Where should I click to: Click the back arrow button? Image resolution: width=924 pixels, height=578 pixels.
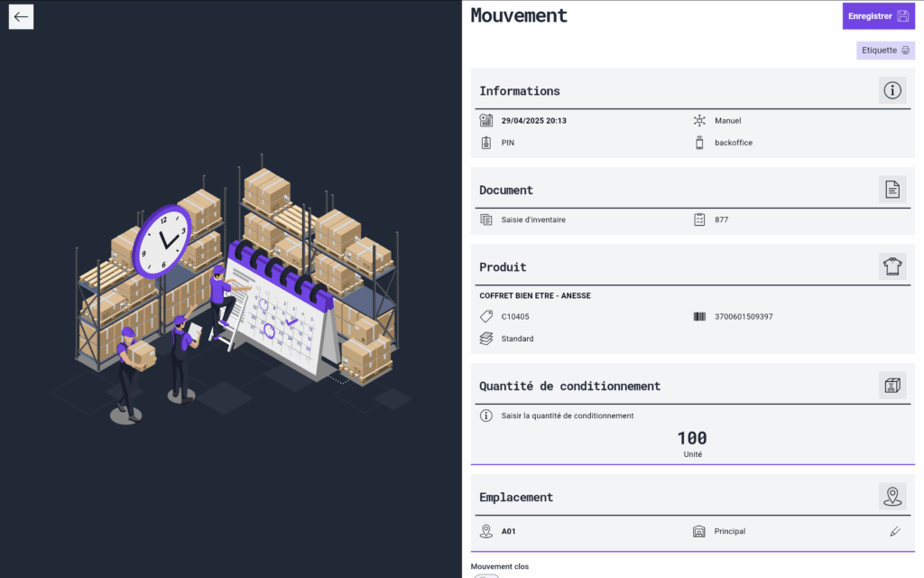tap(21, 16)
